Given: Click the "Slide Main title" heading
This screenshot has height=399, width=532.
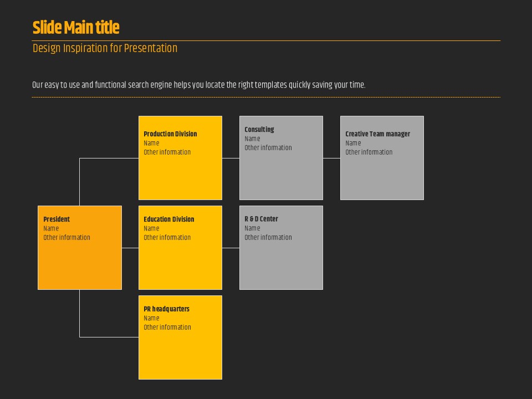Looking at the screenshot, I should click(x=76, y=28).
